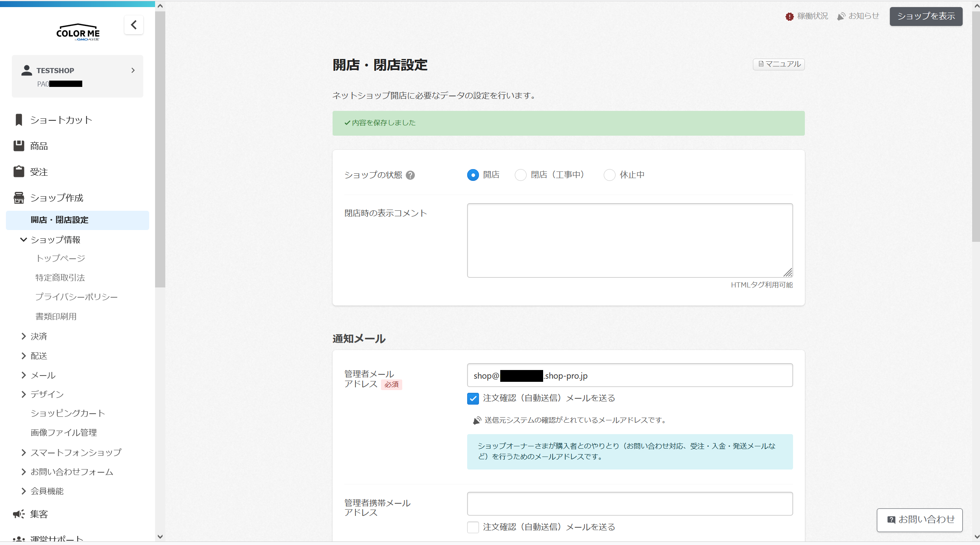The width and height of the screenshot is (980, 545).
Task: Click the ショップ作成 store icon
Action: coord(18,198)
